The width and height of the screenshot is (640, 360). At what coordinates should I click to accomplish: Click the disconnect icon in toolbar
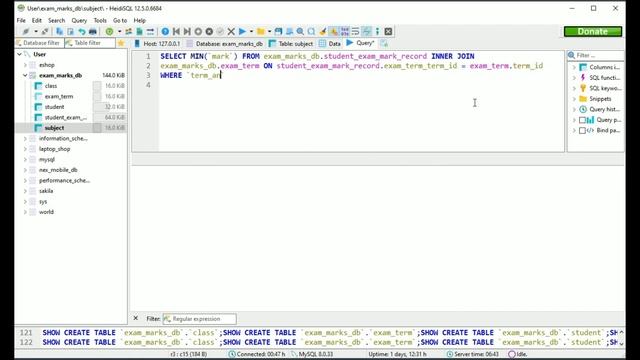click(45, 31)
